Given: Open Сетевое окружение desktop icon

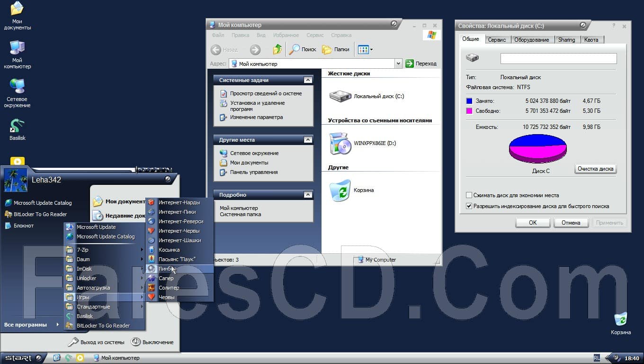Looking at the screenshot, I should pyautogui.click(x=18, y=93).
